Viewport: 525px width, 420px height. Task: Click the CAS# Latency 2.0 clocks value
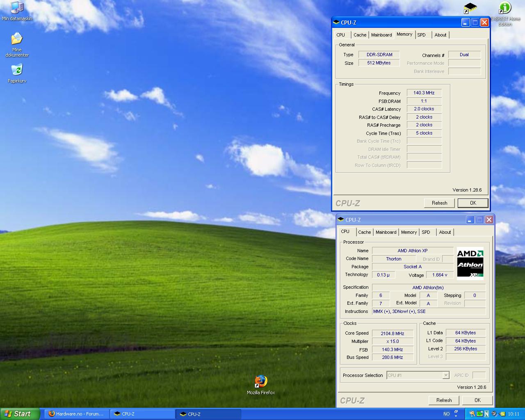[x=424, y=109]
